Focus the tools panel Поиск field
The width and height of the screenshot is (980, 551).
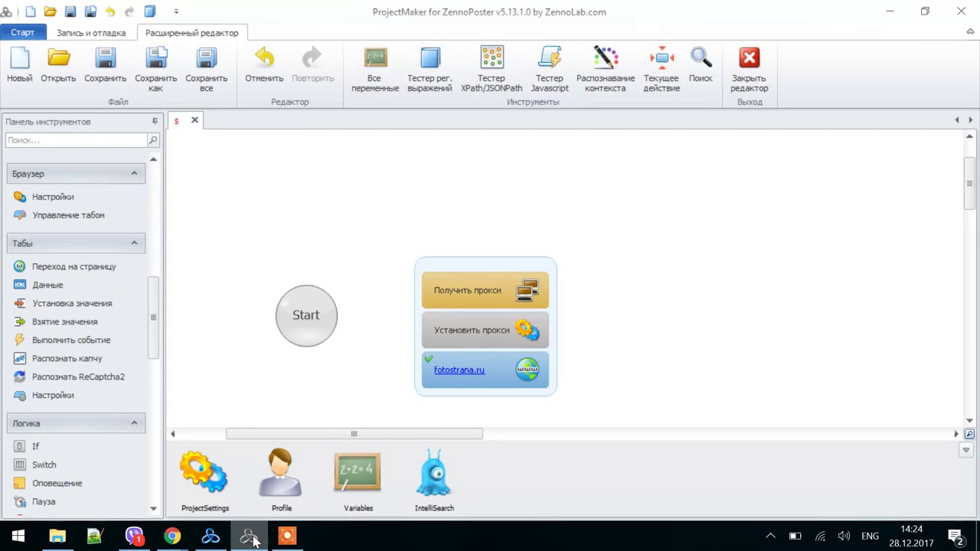point(76,140)
